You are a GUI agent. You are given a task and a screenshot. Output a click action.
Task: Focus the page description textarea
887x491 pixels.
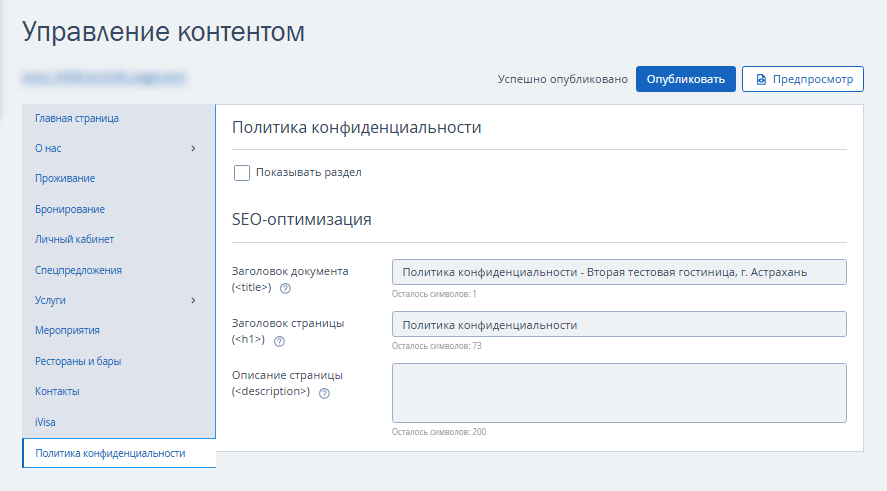click(618, 393)
